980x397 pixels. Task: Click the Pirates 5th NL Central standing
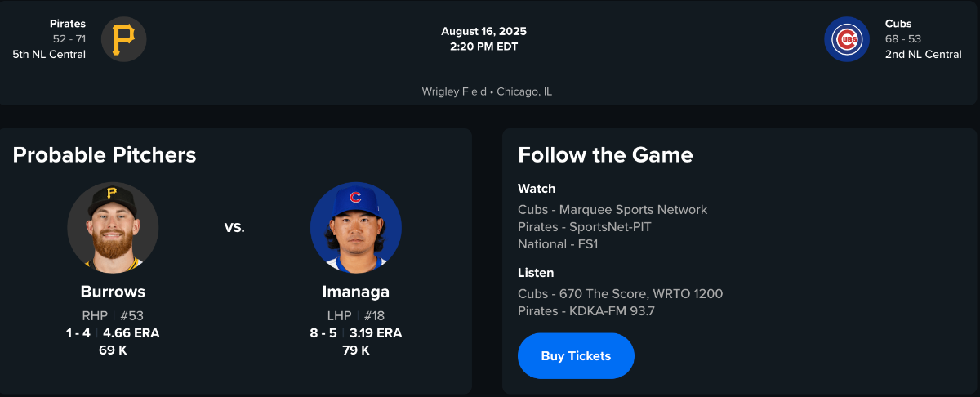(49, 55)
